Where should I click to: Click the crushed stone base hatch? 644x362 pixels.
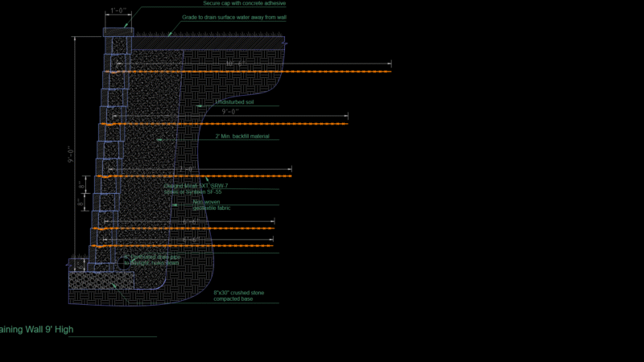(101, 281)
